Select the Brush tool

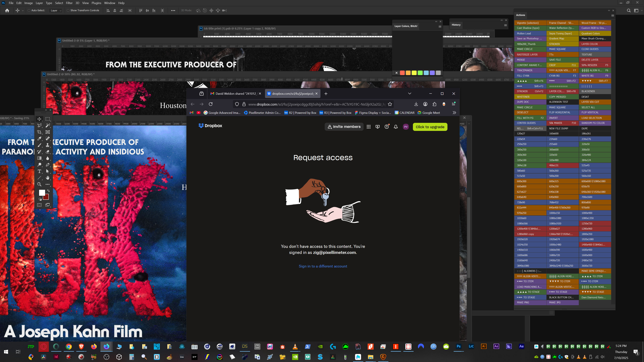point(39,145)
